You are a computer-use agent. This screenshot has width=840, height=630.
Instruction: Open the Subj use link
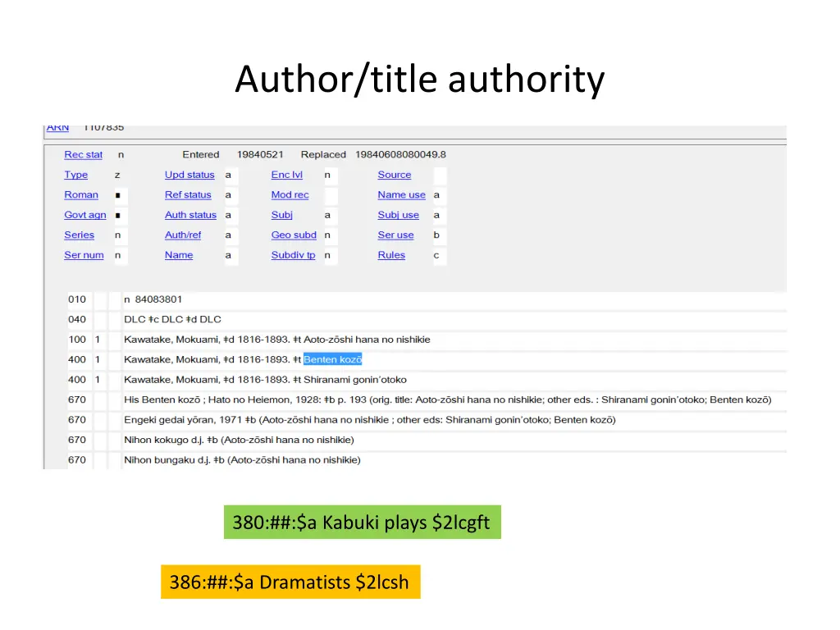coord(398,215)
